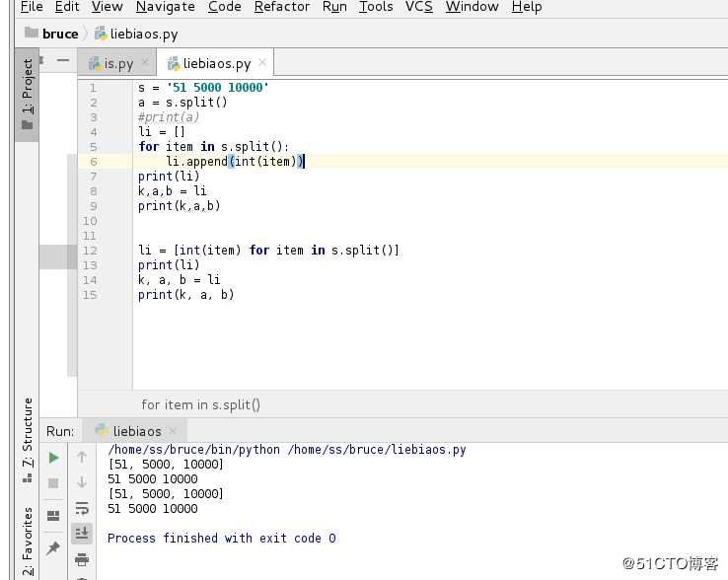Open the Navigate menu
Viewport: 728px width, 580px height.
166,7
